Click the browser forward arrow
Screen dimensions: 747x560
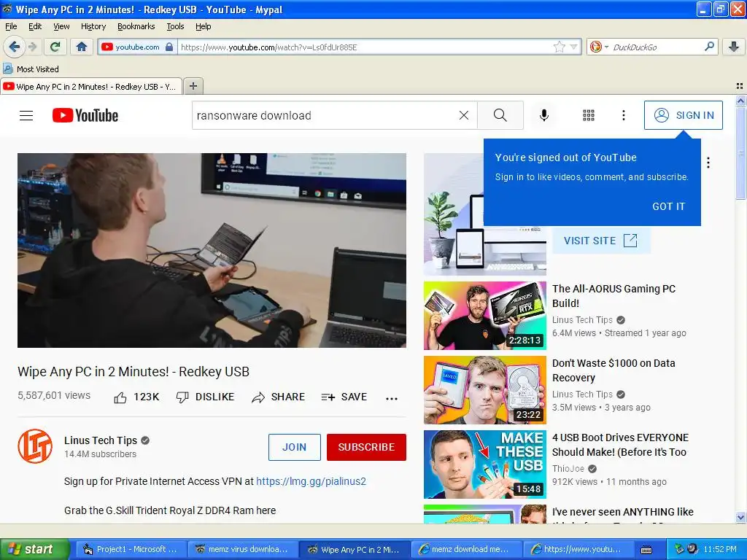tap(32, 47)
